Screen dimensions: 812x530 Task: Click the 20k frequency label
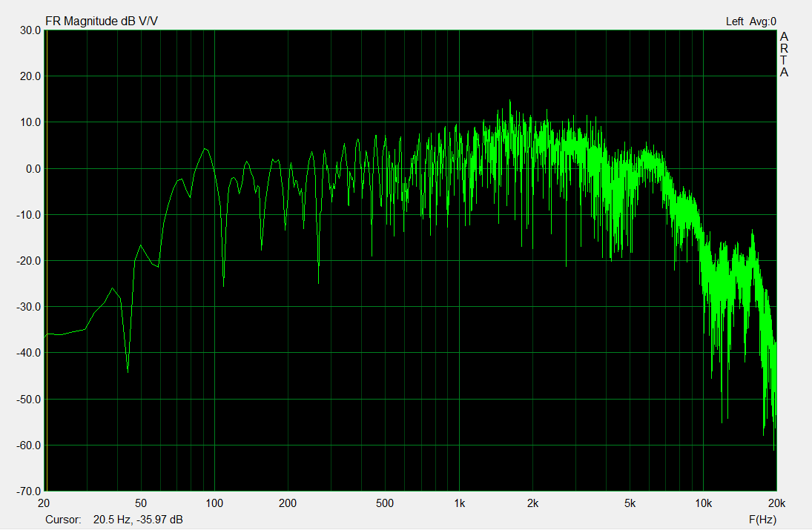tap(777, 503)
